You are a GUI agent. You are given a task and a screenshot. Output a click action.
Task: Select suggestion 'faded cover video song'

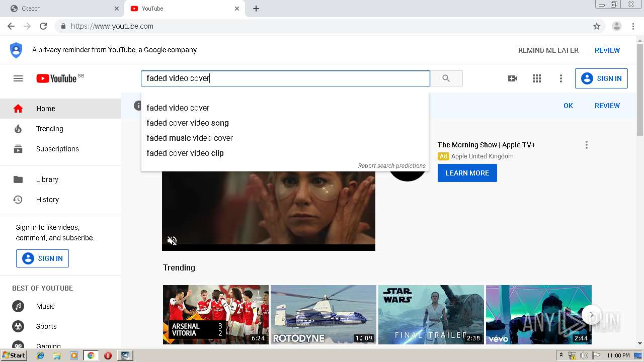click(285, 123)
